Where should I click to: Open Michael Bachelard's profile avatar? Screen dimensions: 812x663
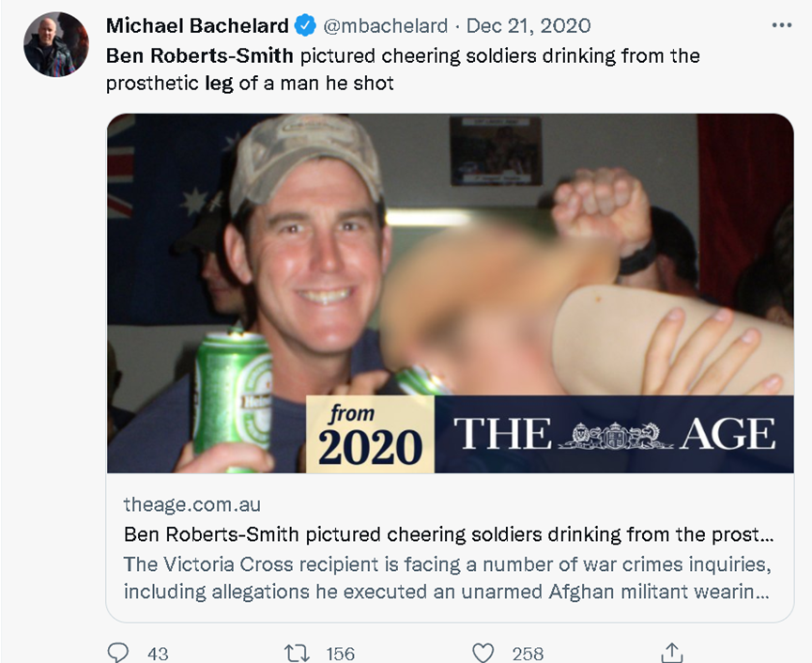[56, 44]
